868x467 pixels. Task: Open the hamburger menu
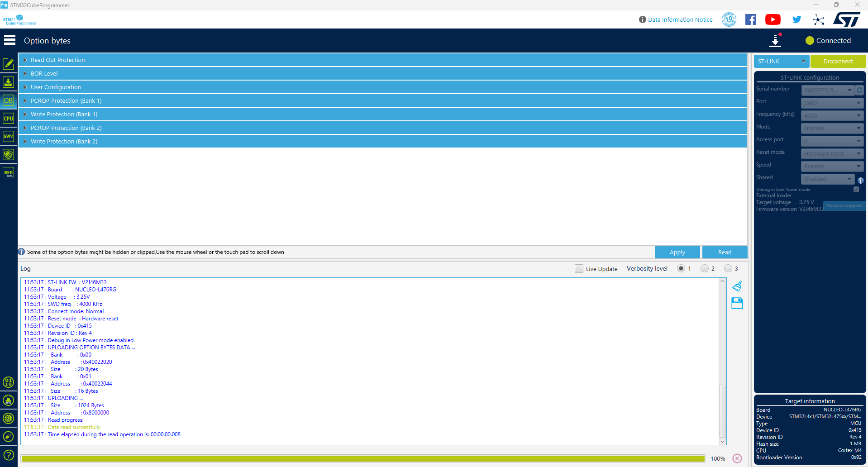tap(10, 40)
